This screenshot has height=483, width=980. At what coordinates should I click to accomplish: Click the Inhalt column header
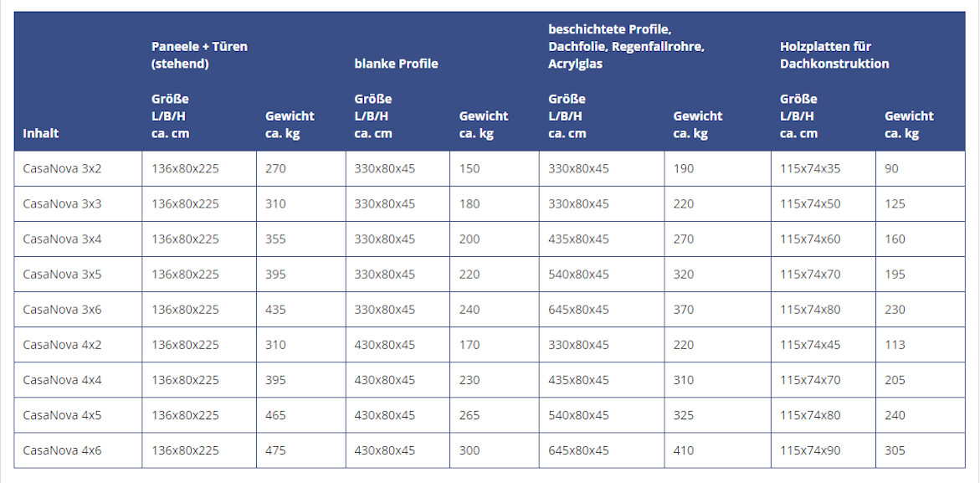41,133
